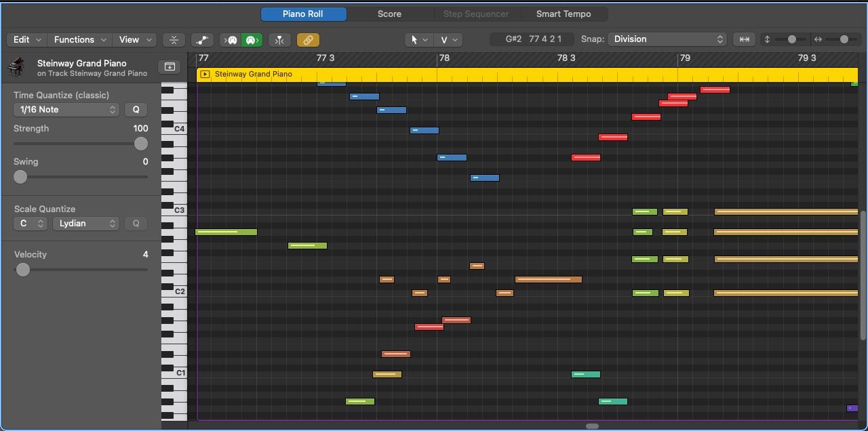This screenshot has width=868, height=431.
Task: Open the scale root C dropdown
Action: click(30, 224)
